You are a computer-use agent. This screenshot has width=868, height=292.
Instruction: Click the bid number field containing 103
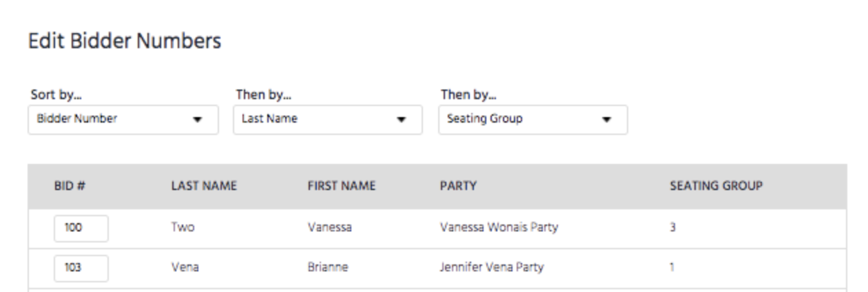tap(81, 268)
